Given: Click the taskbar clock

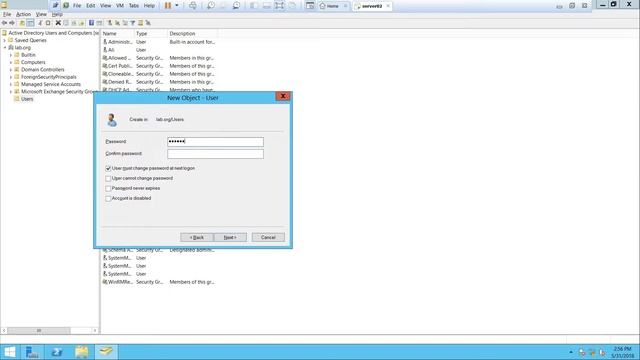Looking at the screenshot, I should [x=622, y=352].
